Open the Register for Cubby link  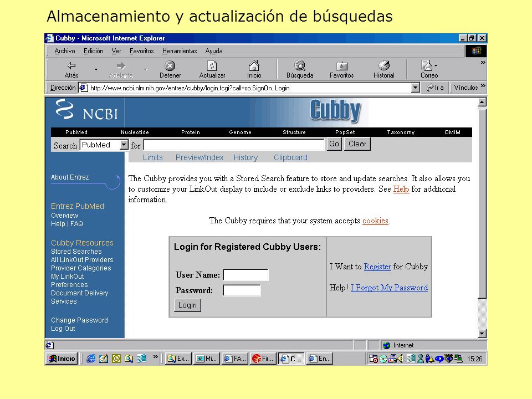(x=377, y=267)
